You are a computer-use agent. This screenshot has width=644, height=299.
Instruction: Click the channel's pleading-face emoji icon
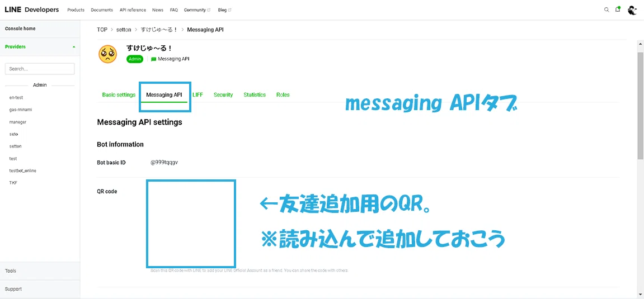(x=107, y=54)
